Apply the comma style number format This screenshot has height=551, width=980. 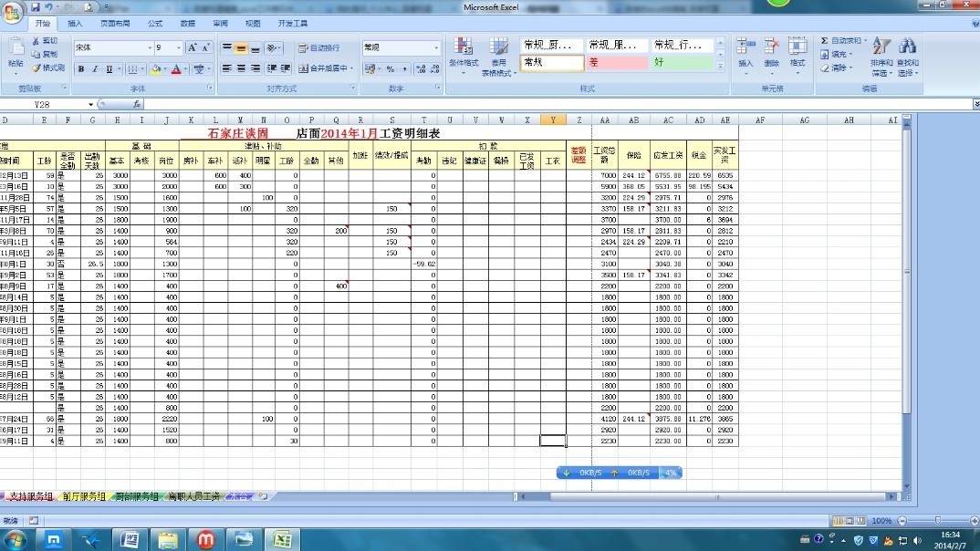(x=404, y=68)
